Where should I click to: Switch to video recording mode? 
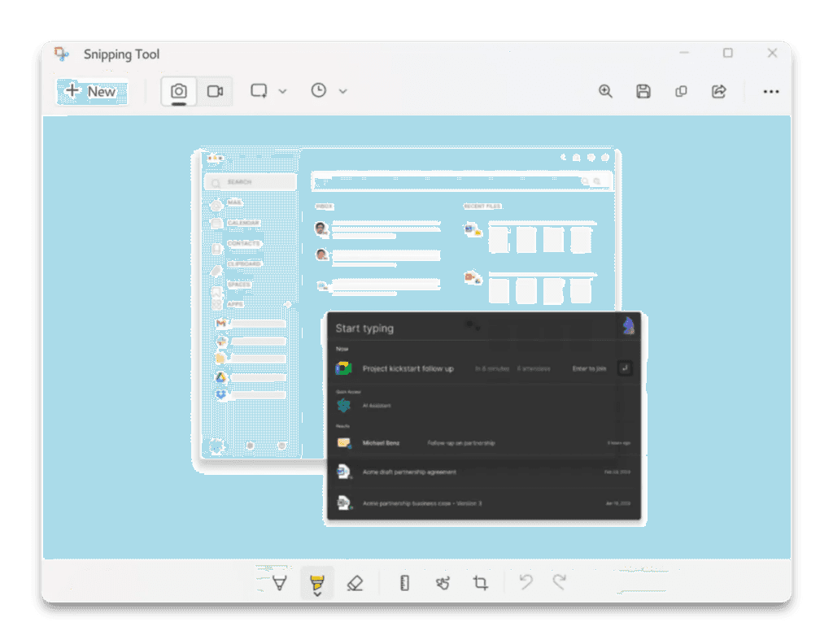(215, 91)
